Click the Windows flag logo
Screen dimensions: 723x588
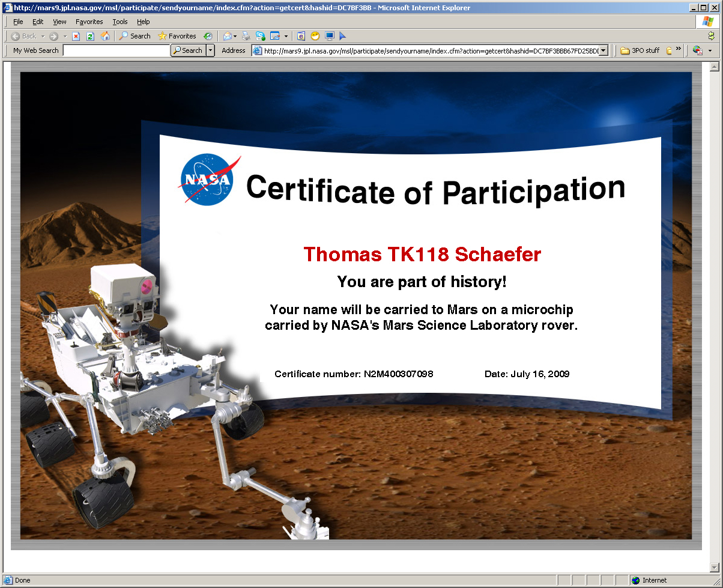coord(707,22)
